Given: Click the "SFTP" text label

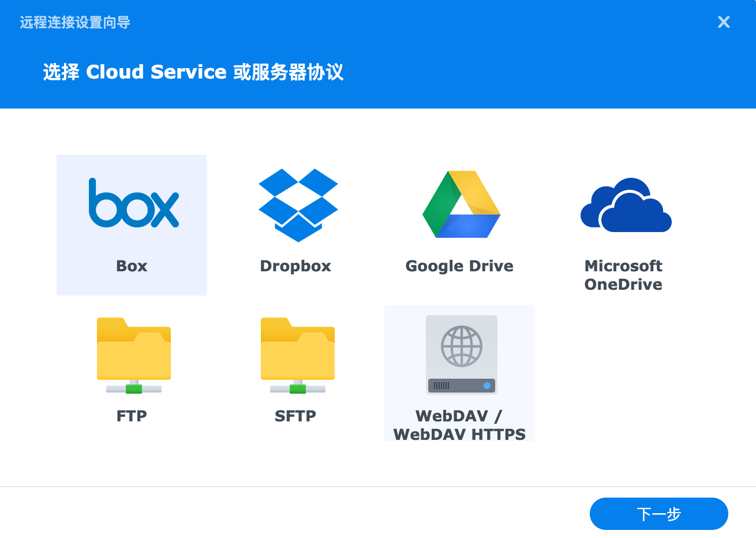Looking at the screenshot, I should coord(295,416).
